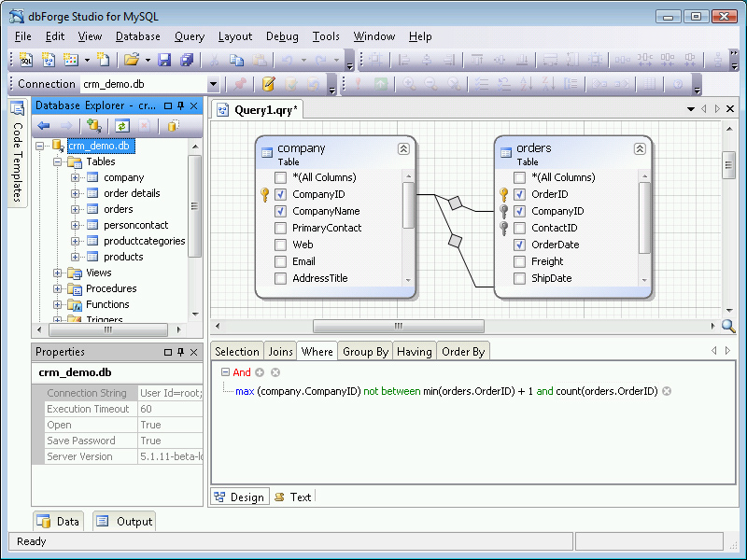
Task: Click the not between operator
Action: click(x=391, y=391)
